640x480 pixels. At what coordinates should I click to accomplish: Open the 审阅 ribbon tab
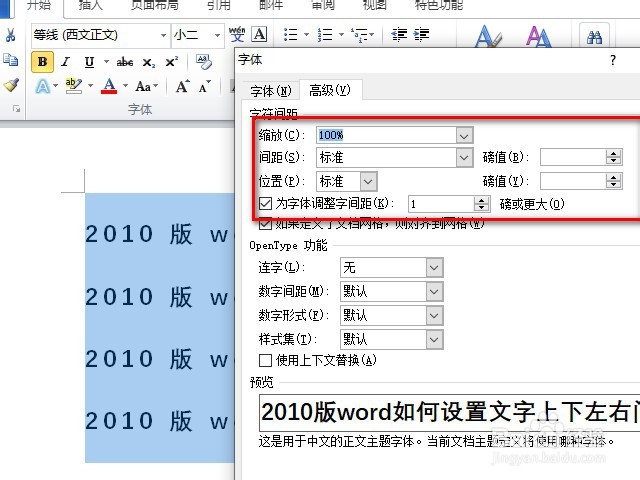click(322, 5)
